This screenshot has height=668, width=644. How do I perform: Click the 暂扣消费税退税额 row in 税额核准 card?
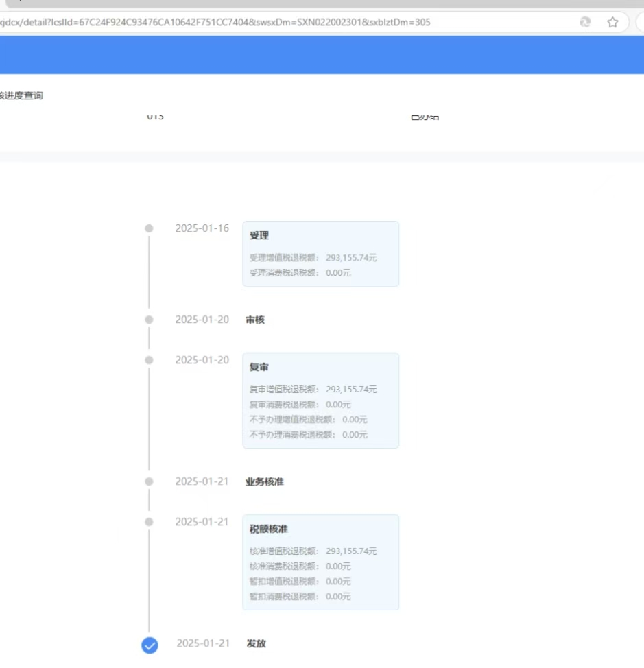(300, 597)
